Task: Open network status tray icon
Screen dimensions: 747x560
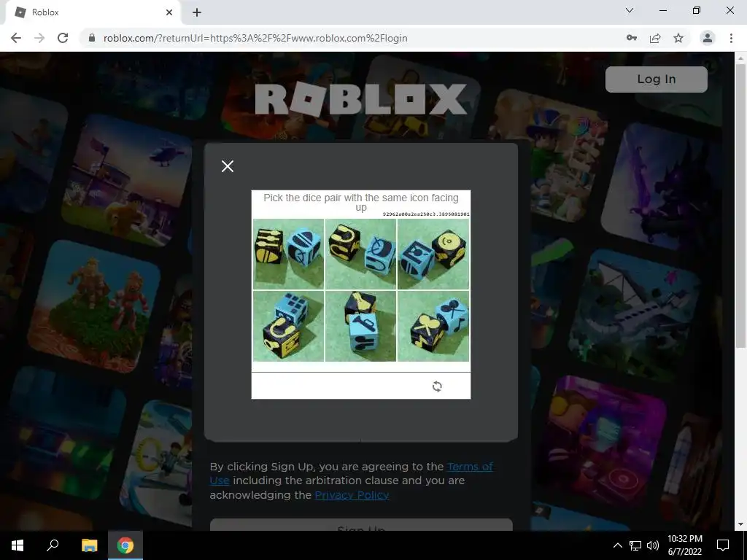Action: click(635, 545)
